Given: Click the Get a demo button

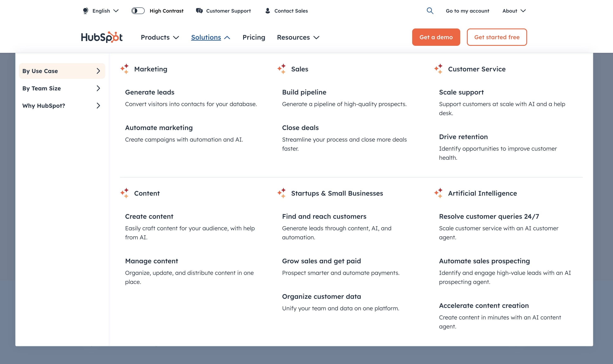Looking at the screenshot, I should pos(436,37).
